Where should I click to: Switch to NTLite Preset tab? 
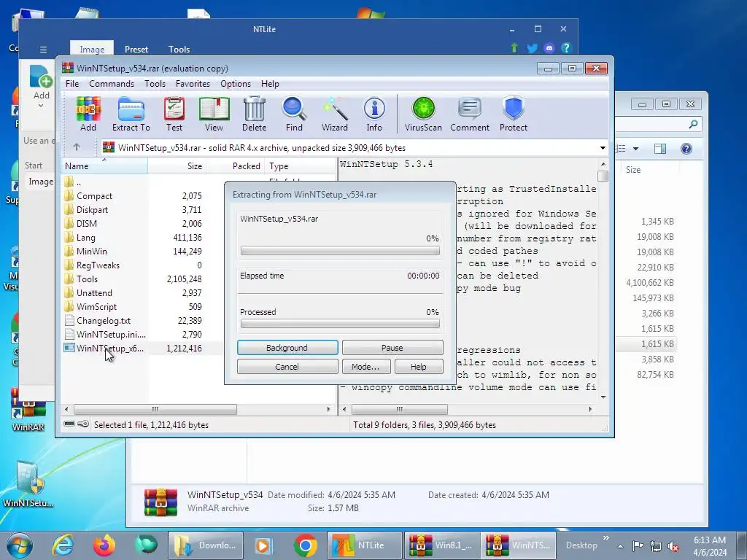point(136,49)
